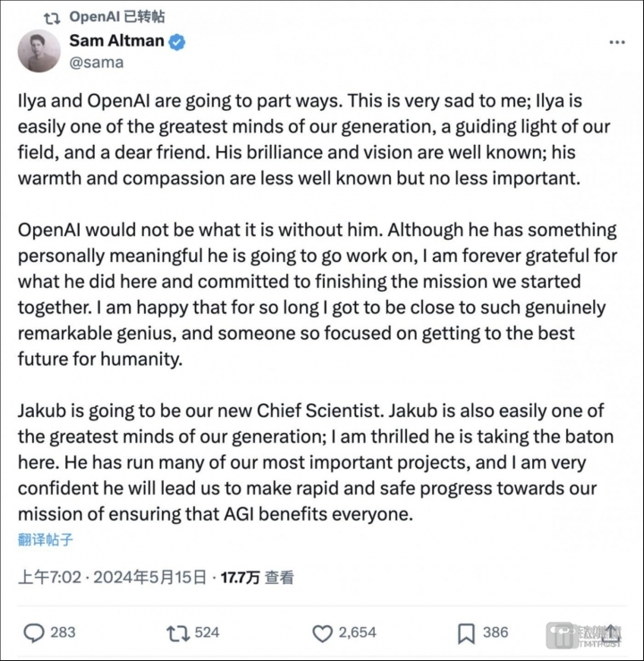Click the small repost icon beside OpenAI
Image resolution: width=644 pixels, height=661 pixels.
point(52,17)
